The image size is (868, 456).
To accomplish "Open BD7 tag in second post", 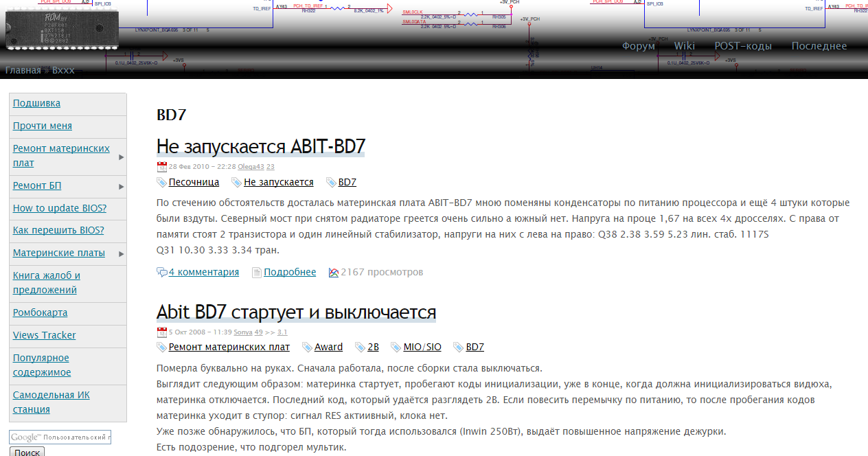I will coord(475,347).
